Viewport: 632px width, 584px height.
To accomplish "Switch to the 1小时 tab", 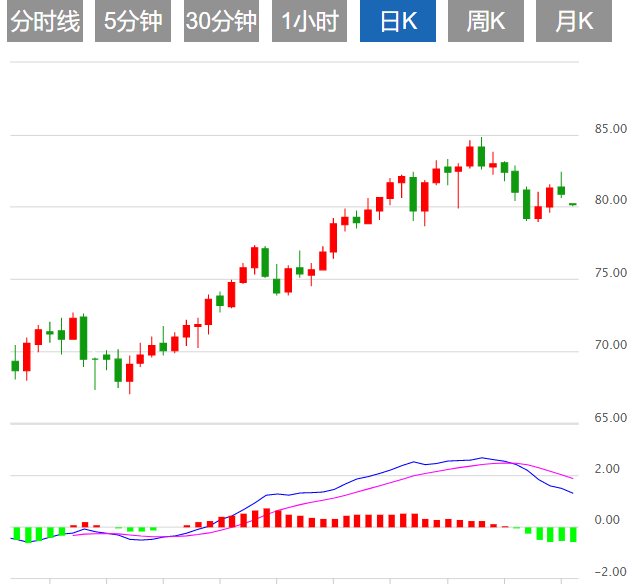I will point(309,21).
